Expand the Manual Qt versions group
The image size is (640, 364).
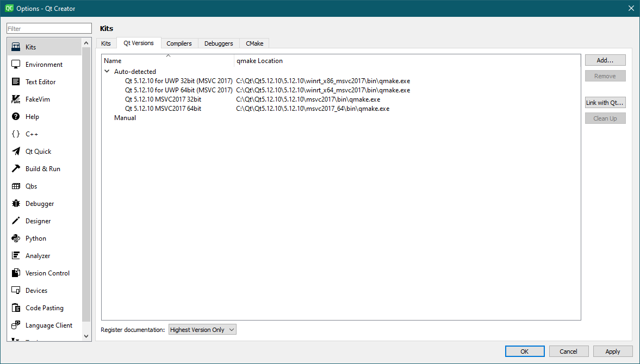(x=125, y=118)
